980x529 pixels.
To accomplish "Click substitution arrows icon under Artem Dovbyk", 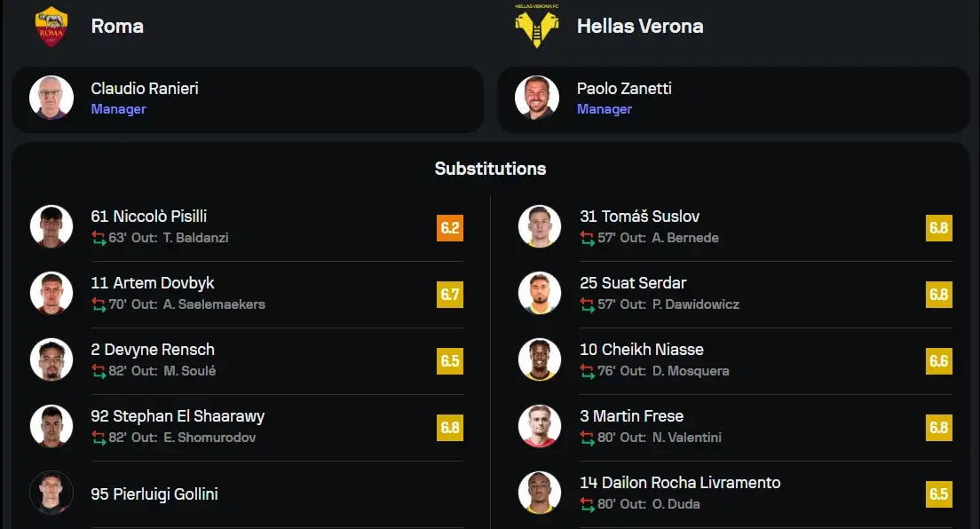I will 99,304.
